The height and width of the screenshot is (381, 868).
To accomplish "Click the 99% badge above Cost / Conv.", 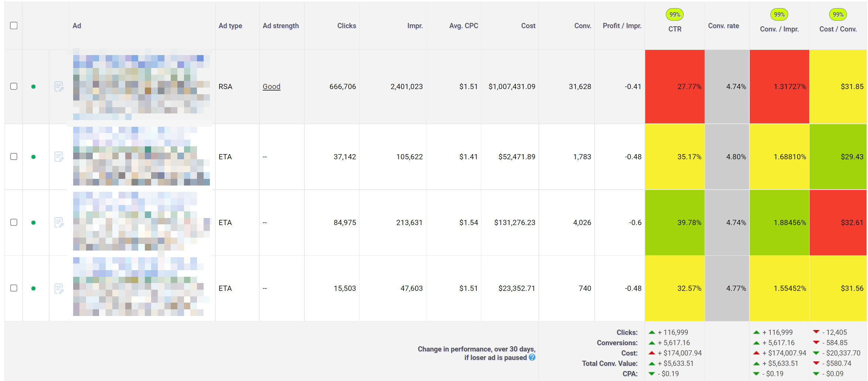I will (x=838, y=15).
